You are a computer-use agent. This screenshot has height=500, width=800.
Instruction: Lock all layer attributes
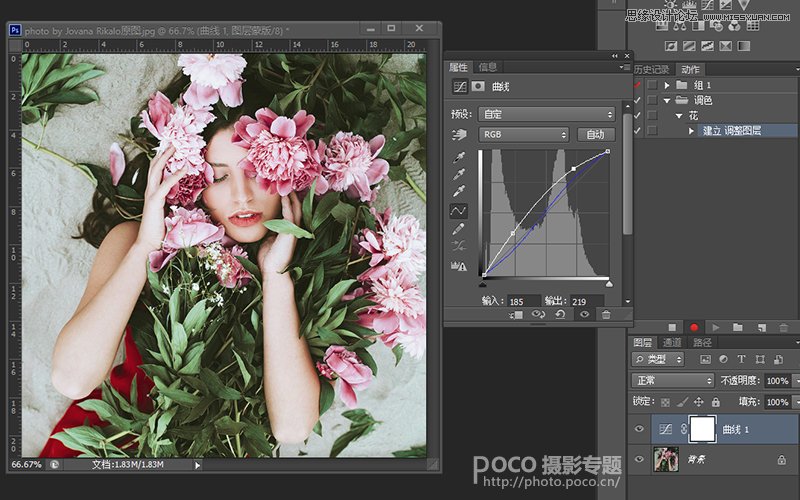coord(716,402)
